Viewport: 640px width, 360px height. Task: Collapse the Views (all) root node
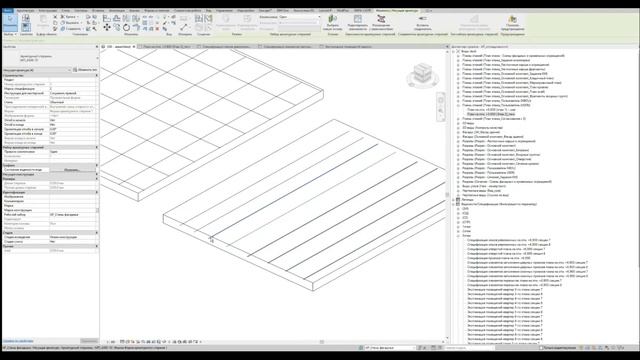453,51
